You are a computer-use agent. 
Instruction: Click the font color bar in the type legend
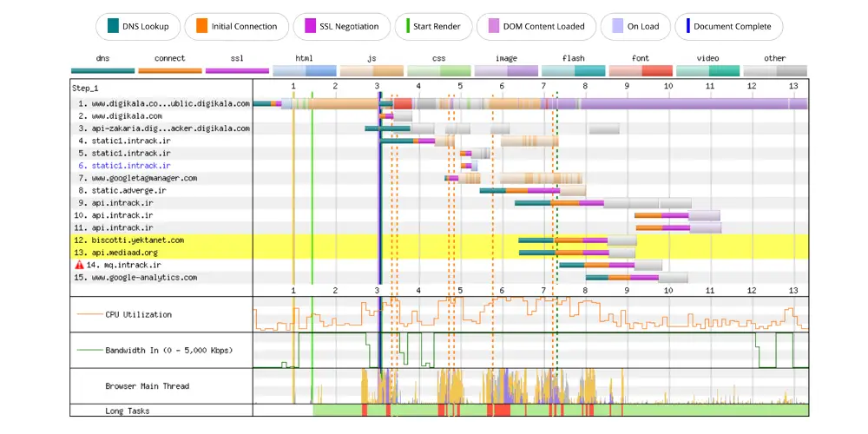point(641,69)
